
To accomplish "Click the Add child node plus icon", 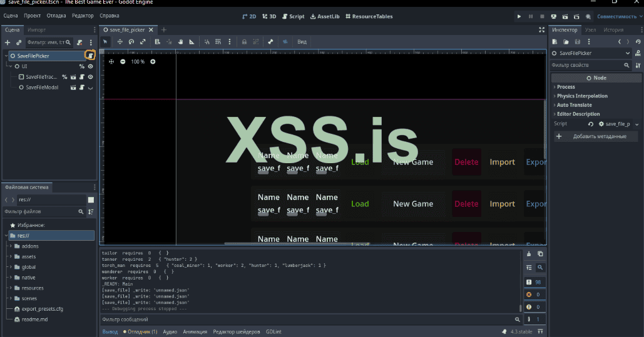I will [8, 42].
